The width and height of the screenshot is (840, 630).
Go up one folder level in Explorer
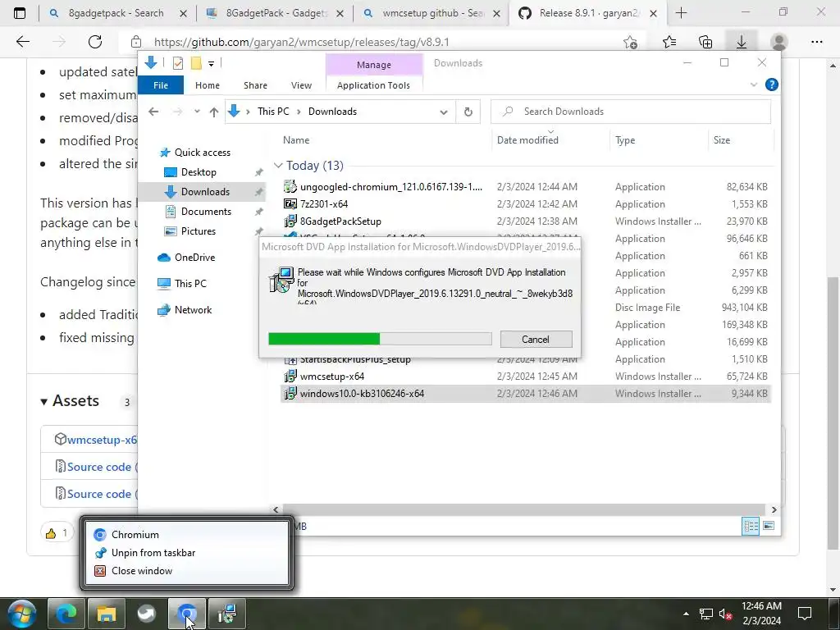point(214,112)
